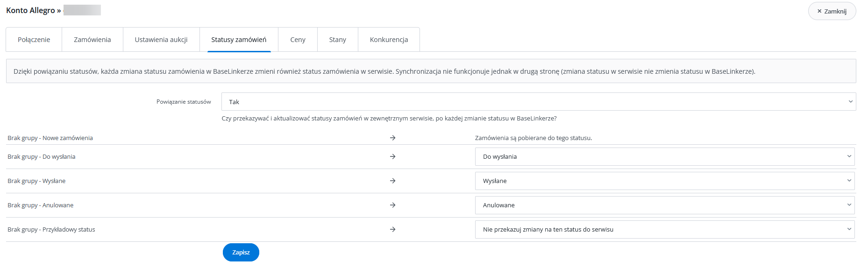Open the Konkurencja tab
The image size is (868, 275).
(389, 40)
